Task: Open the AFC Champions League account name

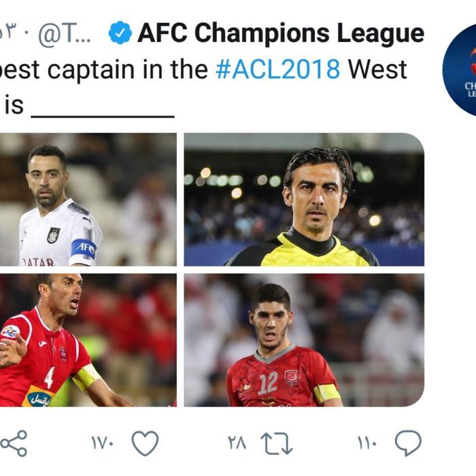Action: tap(281, 34)
